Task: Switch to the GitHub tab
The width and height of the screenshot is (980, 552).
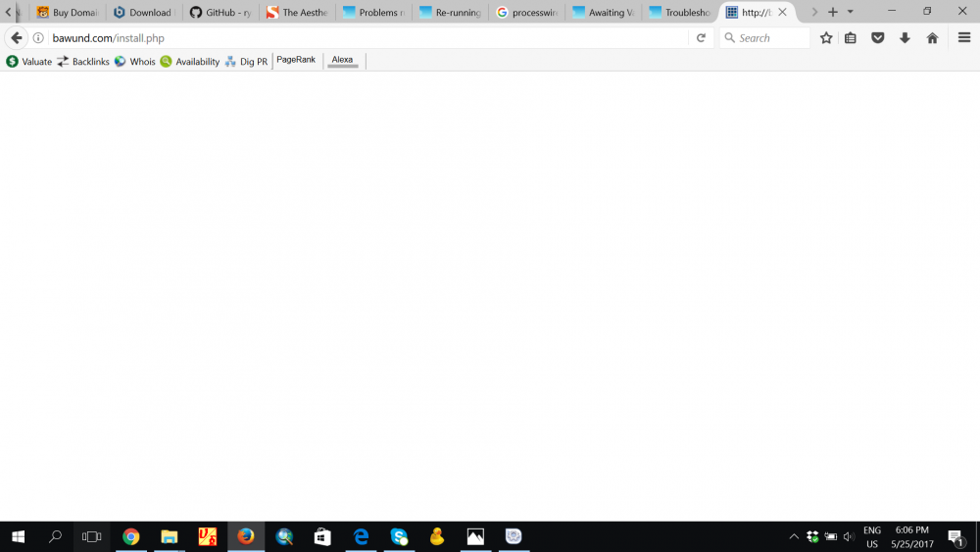Action: coord(220,13)
